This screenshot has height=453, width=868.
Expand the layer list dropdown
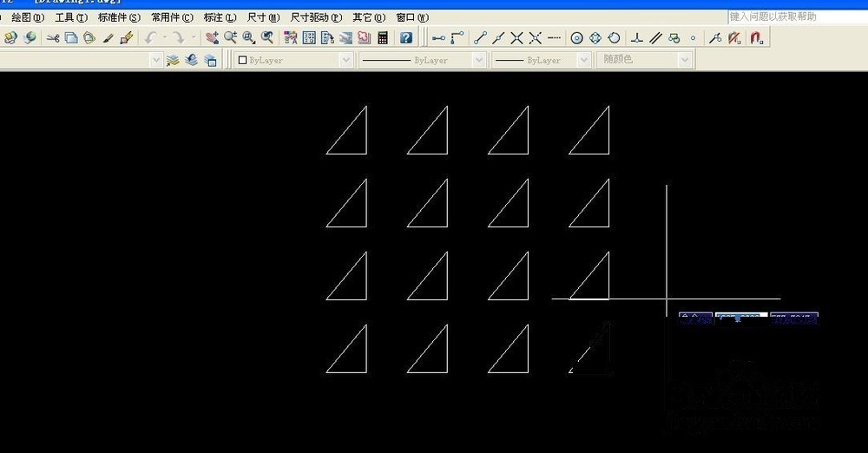156,60
